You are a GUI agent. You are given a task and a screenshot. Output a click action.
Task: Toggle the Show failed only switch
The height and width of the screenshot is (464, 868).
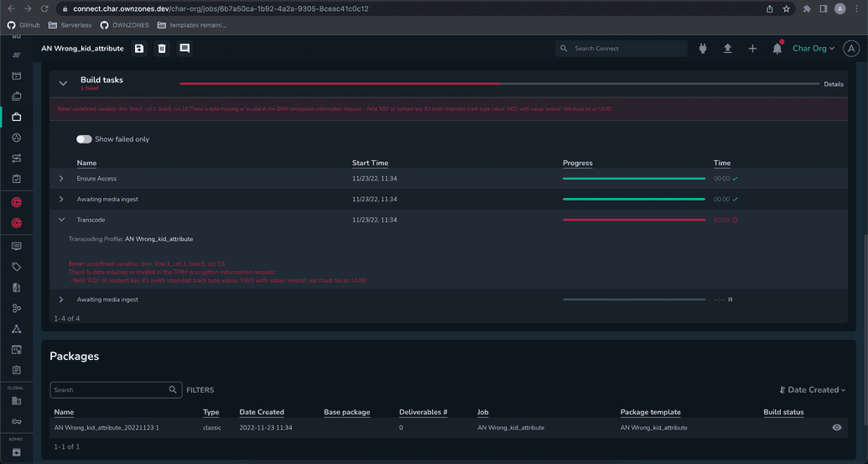pyautogui.click(x=84, y=139)
